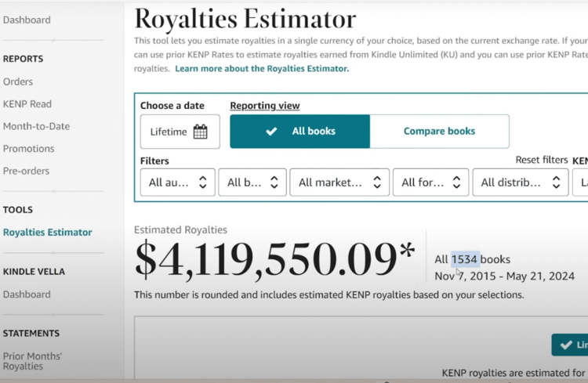Select the All books reporting view
The height and width of the screenshot is (383, 588).
[x=299, y=132]
